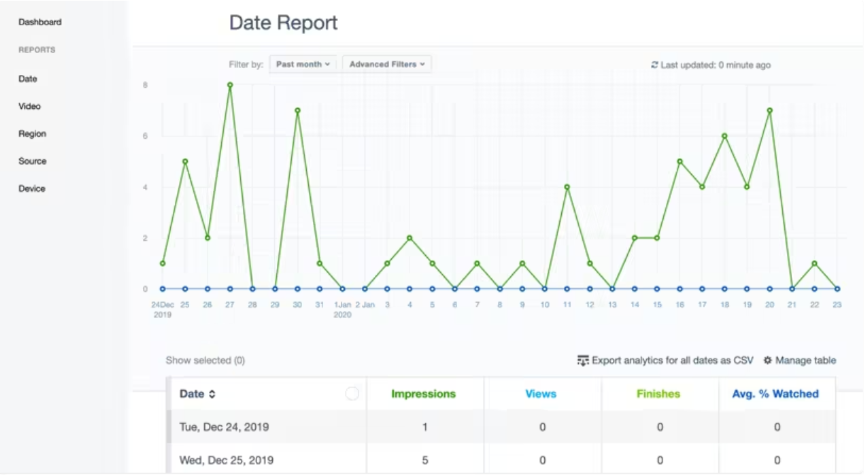
Task: Click the green data point for Jan 16
Action: point(680,161)
